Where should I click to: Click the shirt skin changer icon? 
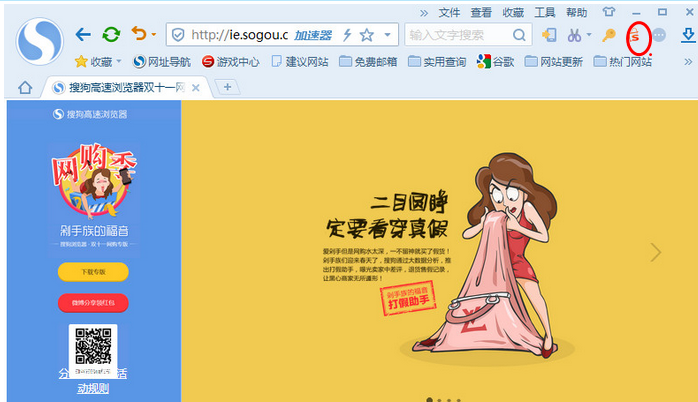pyautogui.click(x=609, y=12)
